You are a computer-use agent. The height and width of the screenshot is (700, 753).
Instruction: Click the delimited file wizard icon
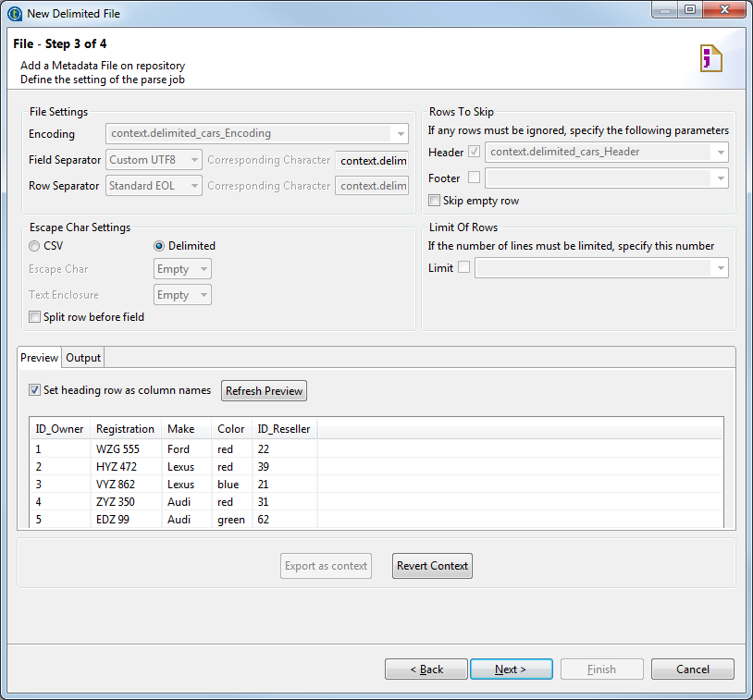tap(710, 58)
